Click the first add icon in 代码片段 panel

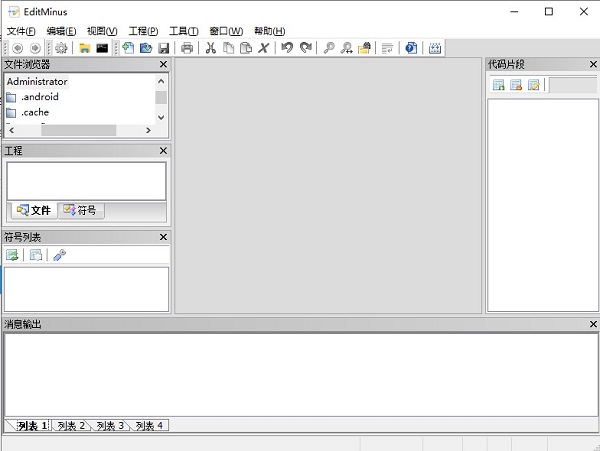tap(498, 85)
